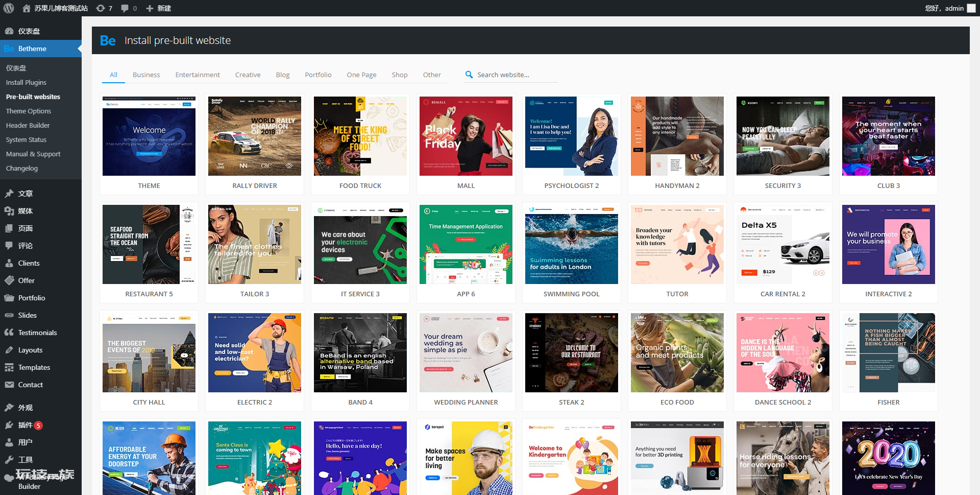Image resolution: width=980 pixels, height=495 pixels.
Task: Select the ECO FOOD website thumbnail
Action: (x=677, y=352)
